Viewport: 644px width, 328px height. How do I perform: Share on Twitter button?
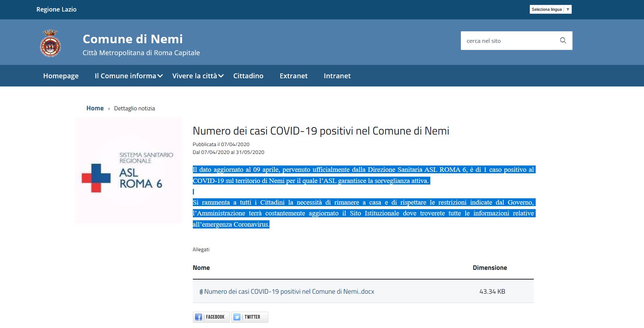249,317
